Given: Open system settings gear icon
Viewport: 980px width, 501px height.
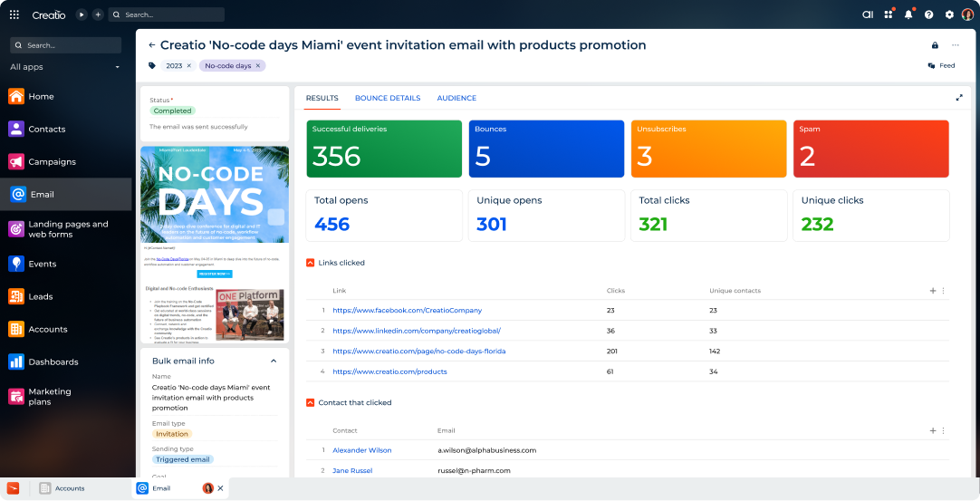Looking at the screenshot, I should tap(949, 14).
